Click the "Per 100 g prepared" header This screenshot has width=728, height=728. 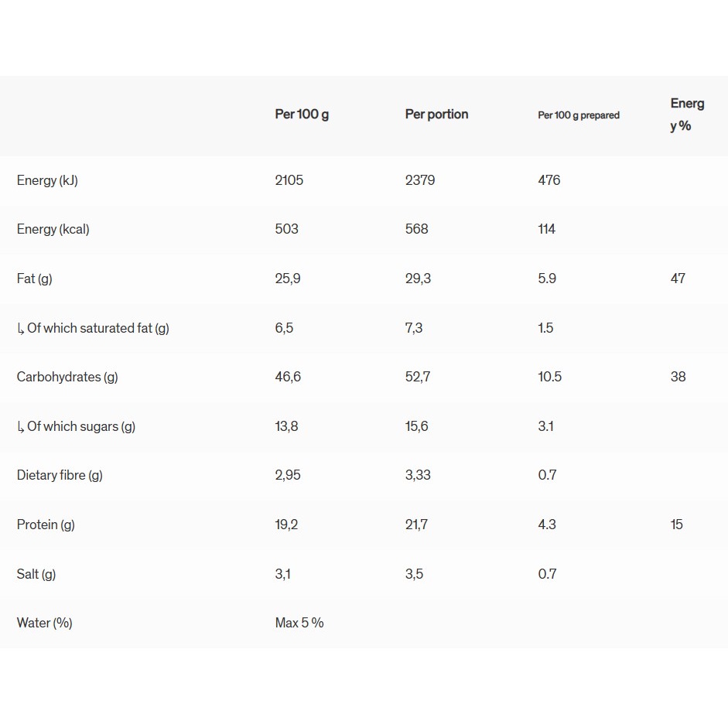579,115
